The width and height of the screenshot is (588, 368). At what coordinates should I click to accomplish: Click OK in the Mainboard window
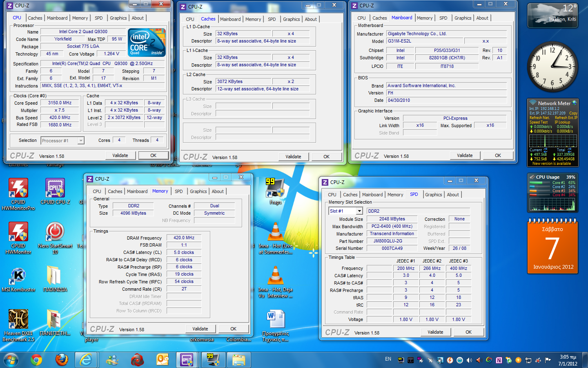(498, 155)
